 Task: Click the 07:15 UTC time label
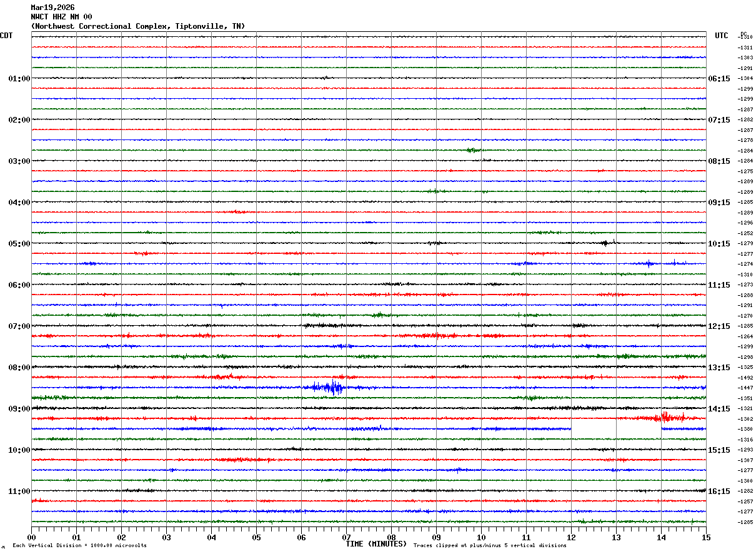click(x=719, y=120)
